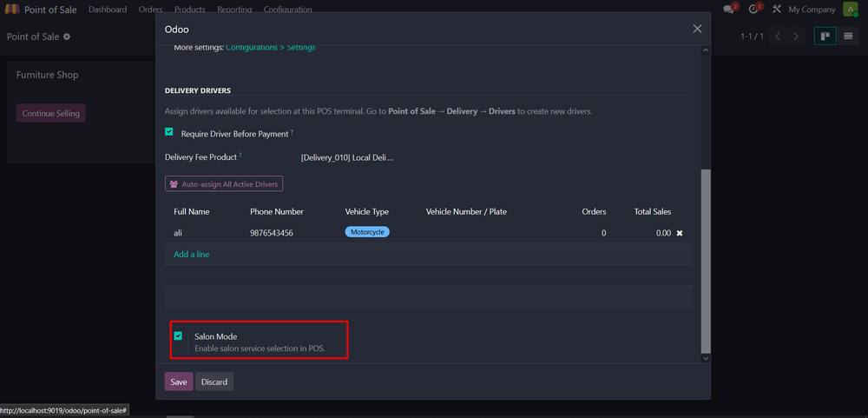Viewport: 868px width, 418px height.
Task: Open the debug tools wrench icon
Action: click(x=777, y=10)
